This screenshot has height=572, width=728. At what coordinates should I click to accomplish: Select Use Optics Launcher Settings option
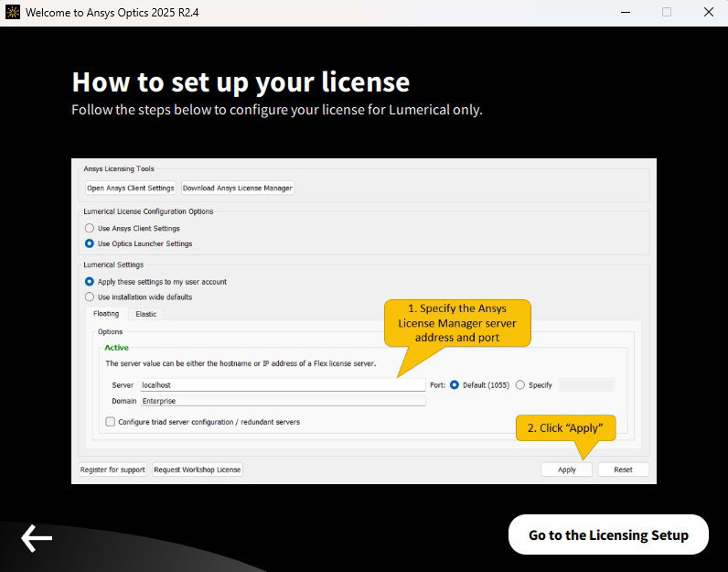pyautogui.click(x=90, y=243)
